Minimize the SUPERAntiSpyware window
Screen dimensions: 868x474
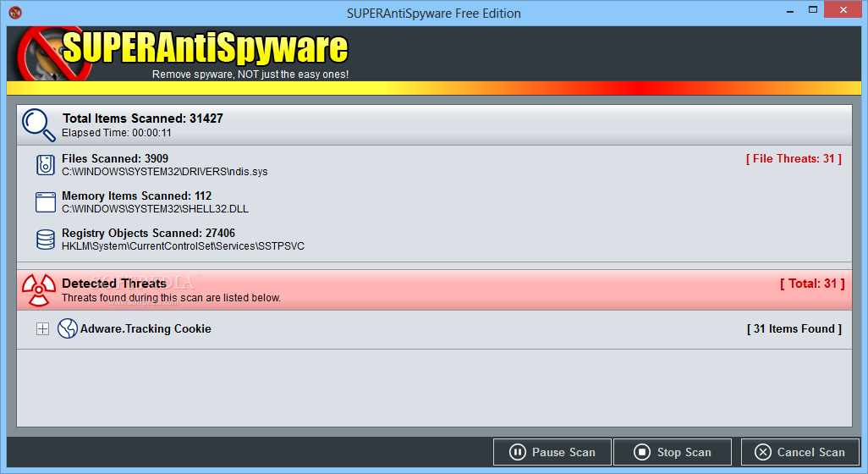790,10
